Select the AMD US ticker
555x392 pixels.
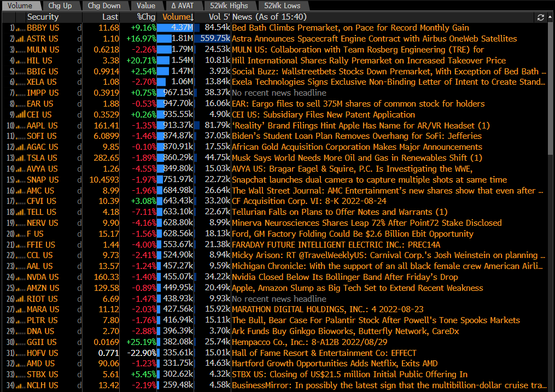41,364
